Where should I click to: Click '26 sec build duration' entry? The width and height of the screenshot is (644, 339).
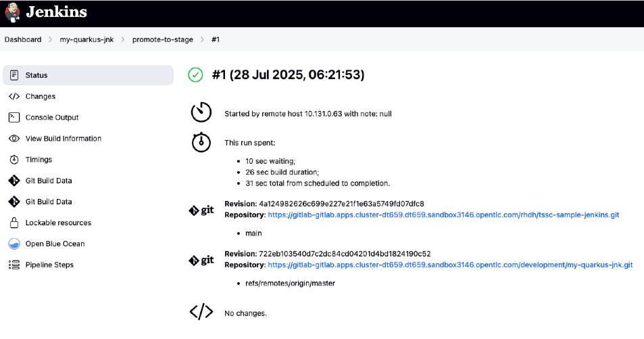[x=282, y=172]
